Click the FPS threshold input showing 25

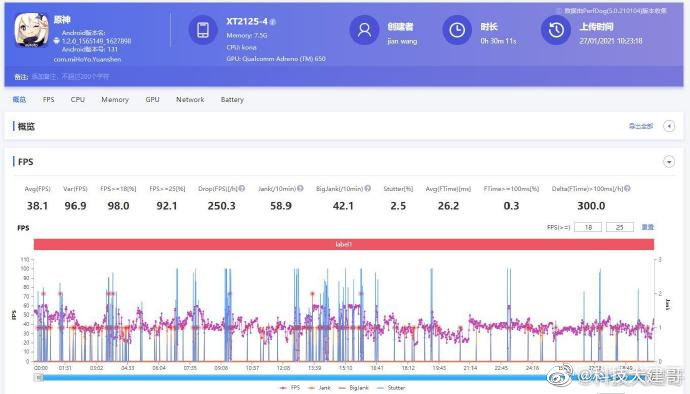(x=620, y=227)
